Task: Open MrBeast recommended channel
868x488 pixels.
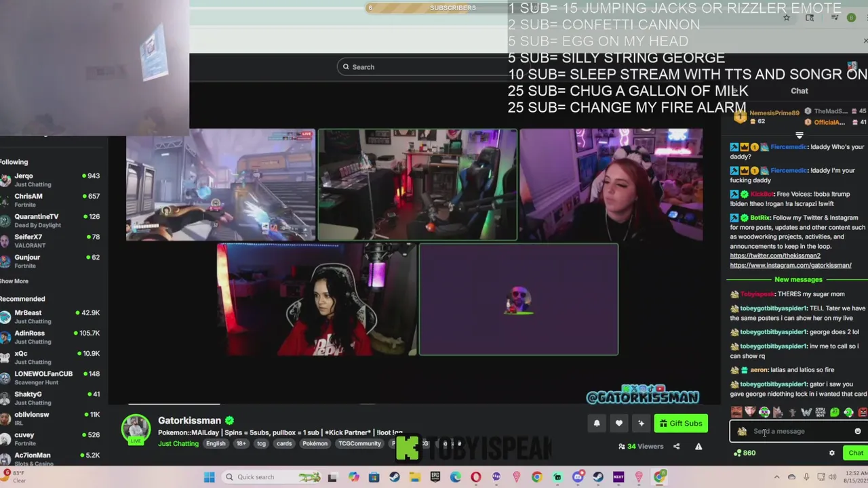Action: (51, 317)
